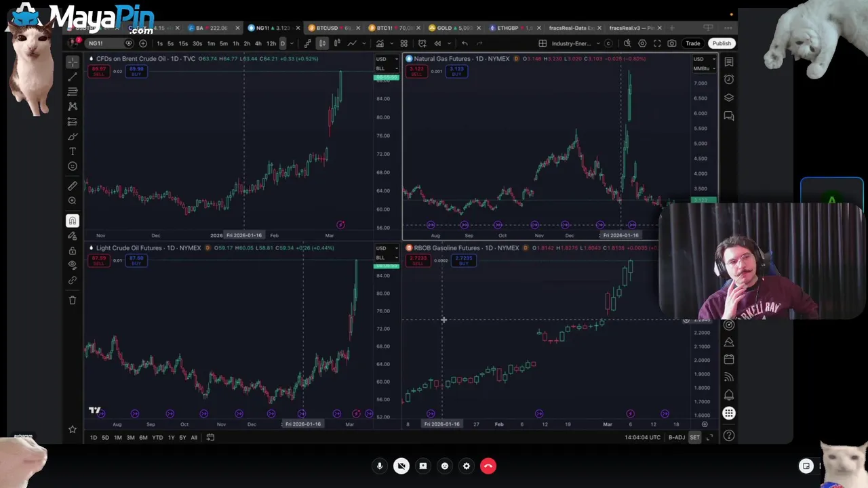
Task: Click Light Crude Oil BUY price button
Action: pyautogui.click(x=136, y=260)
